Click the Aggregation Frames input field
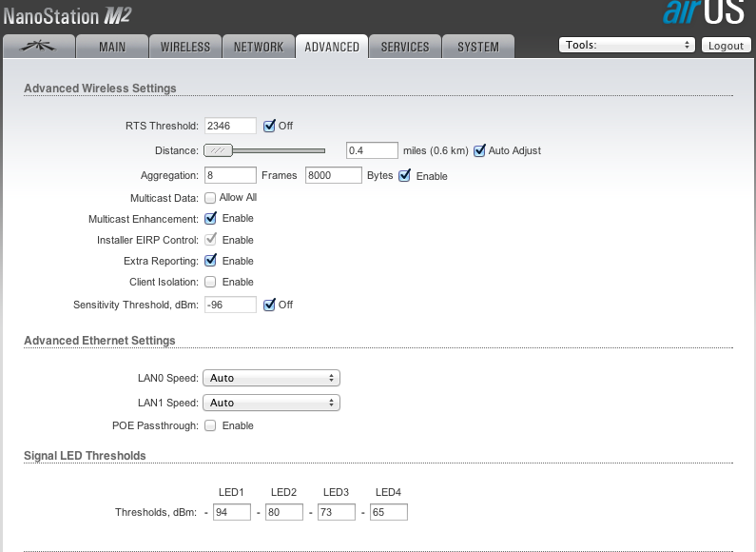 click(231, 175)
